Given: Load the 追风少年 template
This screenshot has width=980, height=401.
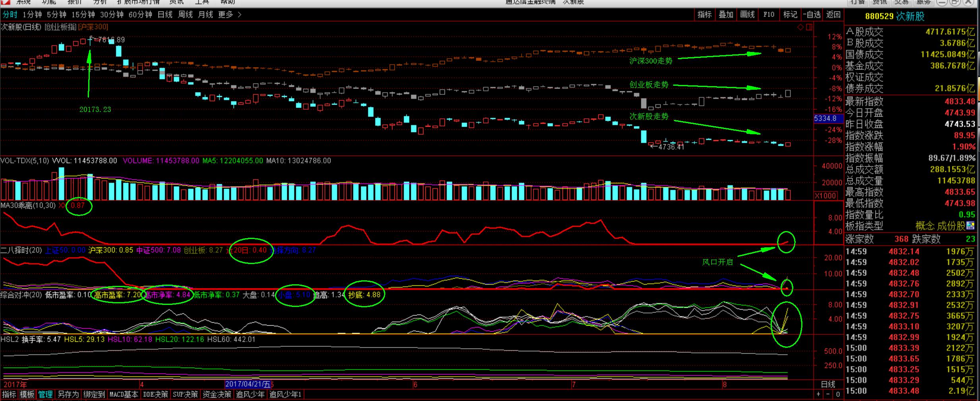Looking at the screenshot, I should pos(250,394).
